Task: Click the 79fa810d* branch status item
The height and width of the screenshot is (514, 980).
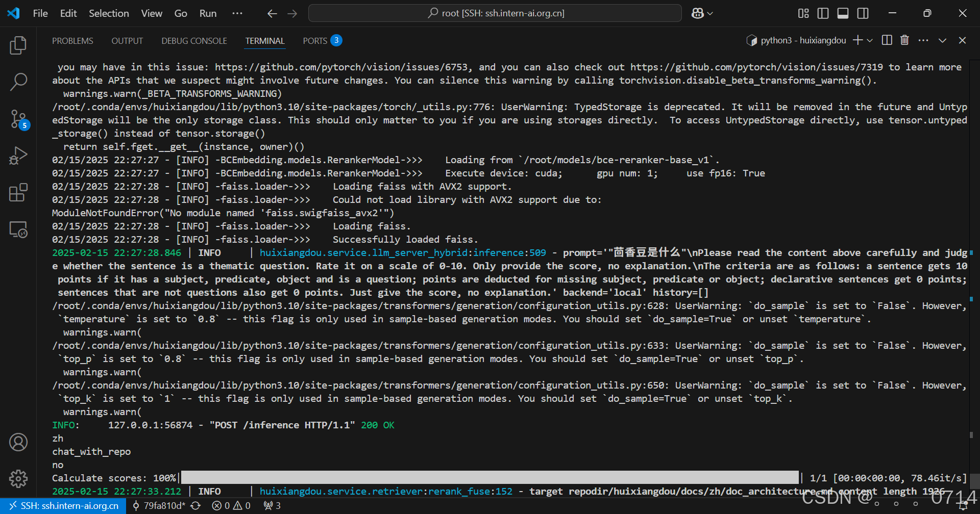Action: coord(159,506)
